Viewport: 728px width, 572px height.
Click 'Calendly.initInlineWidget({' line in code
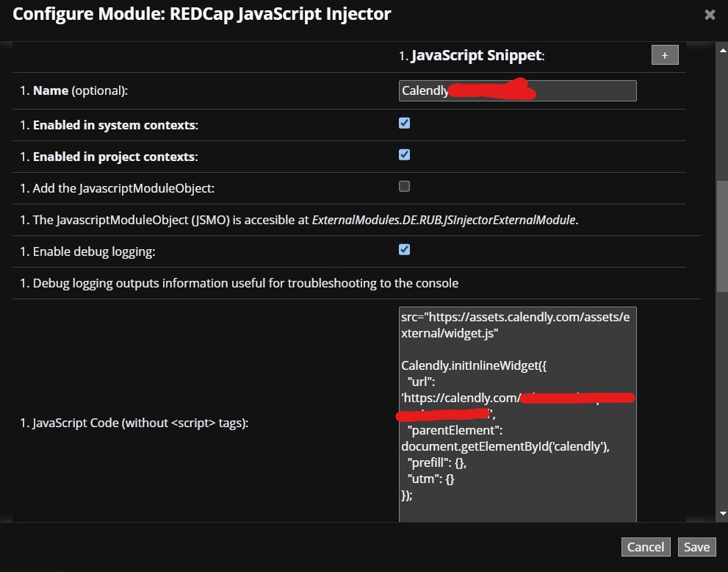(x=474, y=365)
